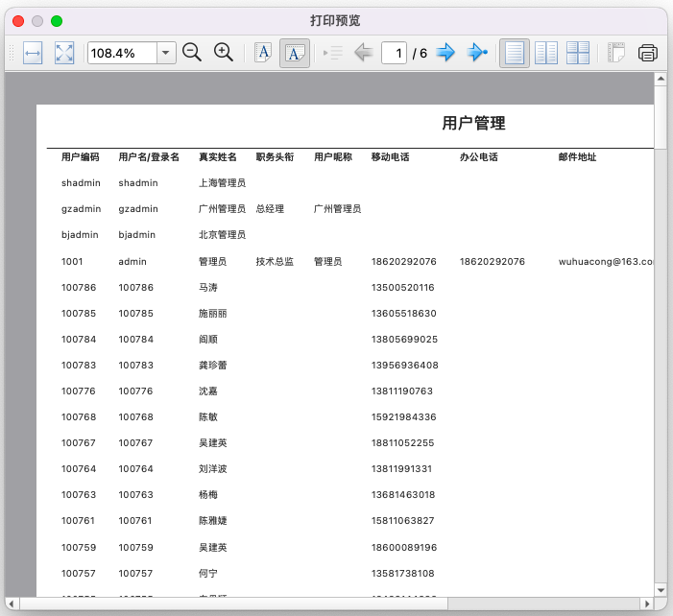Click the fit page icon

64,54
